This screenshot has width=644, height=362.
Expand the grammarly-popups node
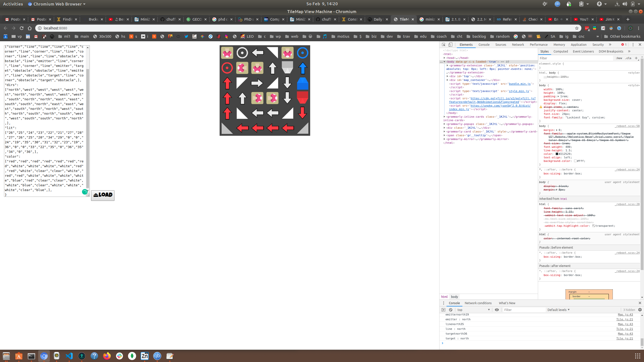coord(445,124)
